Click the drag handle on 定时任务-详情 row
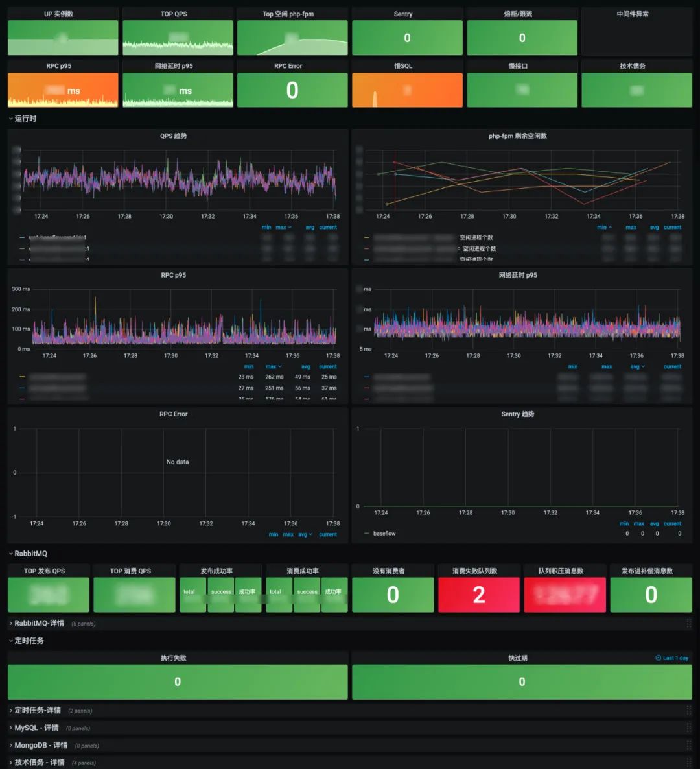 pos(688,710)
